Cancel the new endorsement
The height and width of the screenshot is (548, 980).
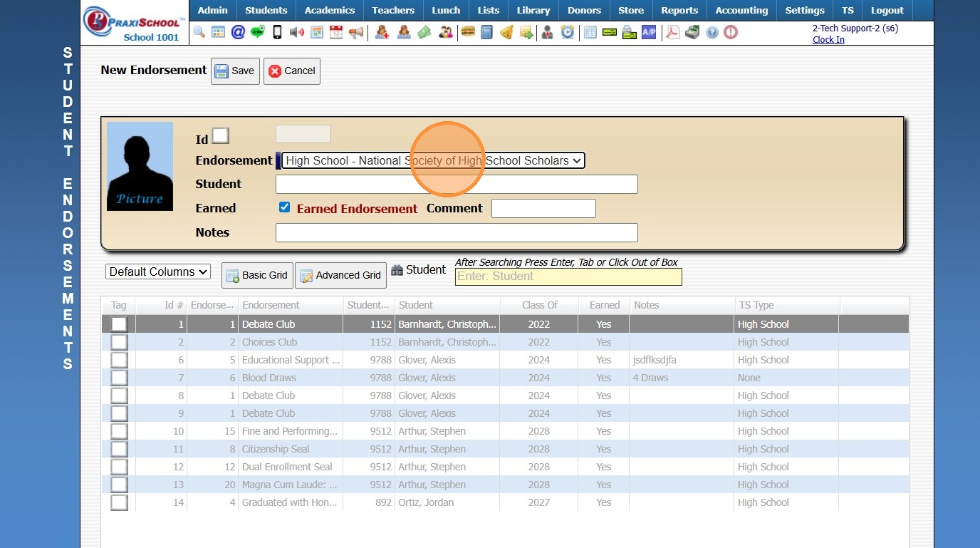(x=292, y=71)
